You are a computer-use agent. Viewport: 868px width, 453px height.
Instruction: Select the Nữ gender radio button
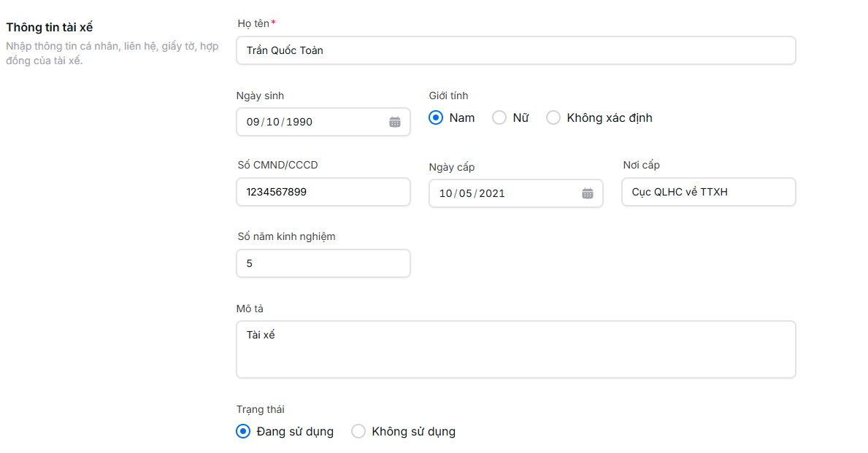499,117
